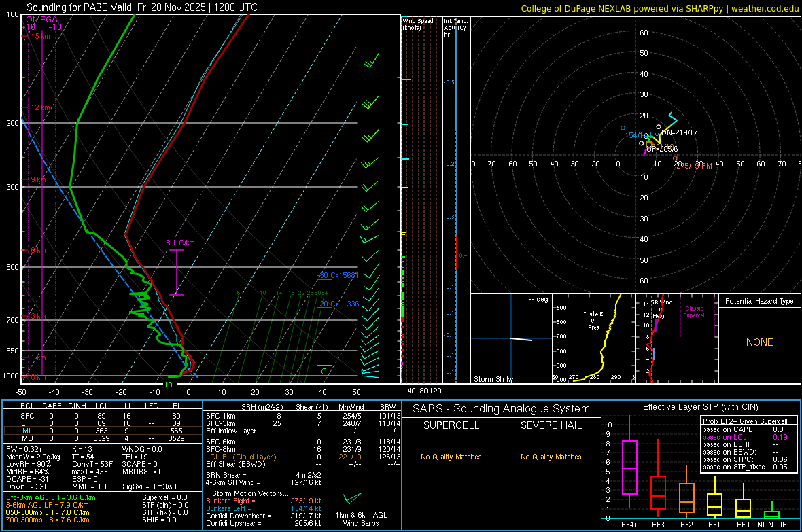Click the '-20 C=11336' height label
This screenshot has width=802, height=532.
click(338, 304)
